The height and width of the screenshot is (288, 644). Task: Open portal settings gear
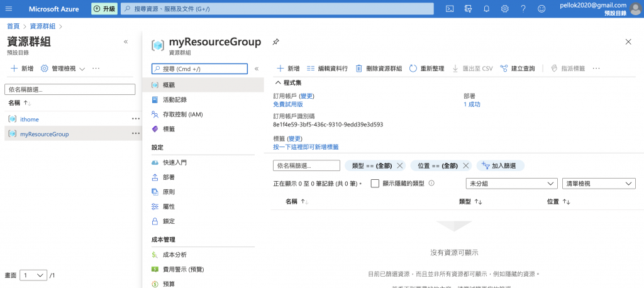pos(505,9)
